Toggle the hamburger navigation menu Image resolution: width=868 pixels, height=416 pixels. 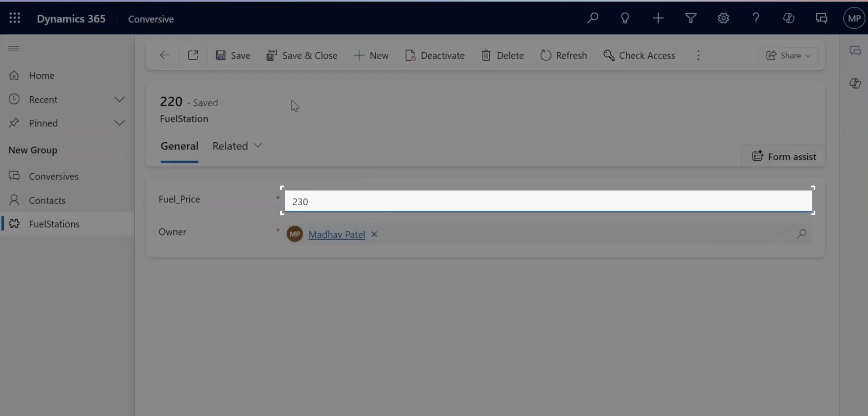coord(14,49)
